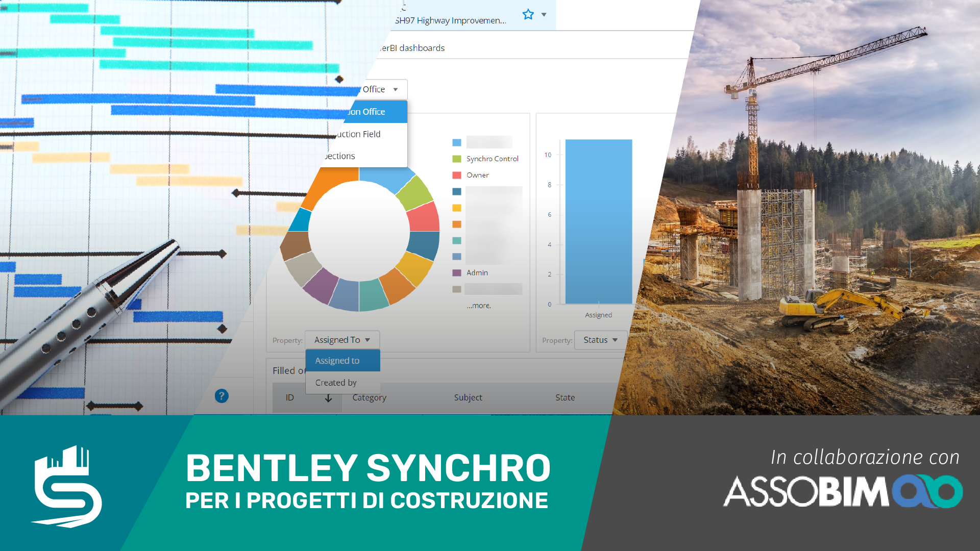The height and width of the screenshot is (551, 980).
Task: Click the Owner red legend swatch
Action: [x=457, y=175]
